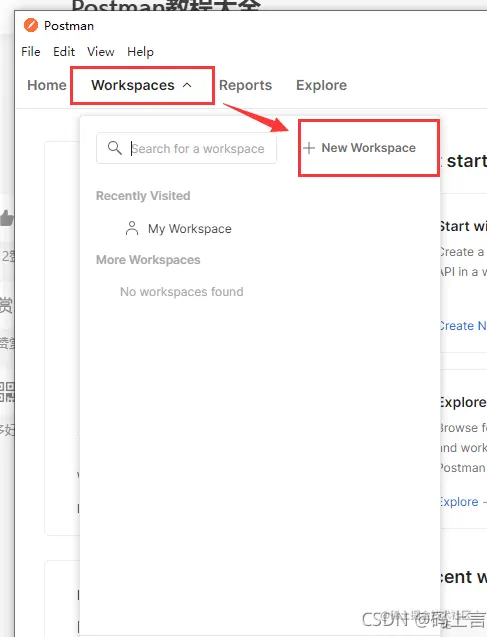
Task: Switch to the Explore tab
Action: [321, 85]
